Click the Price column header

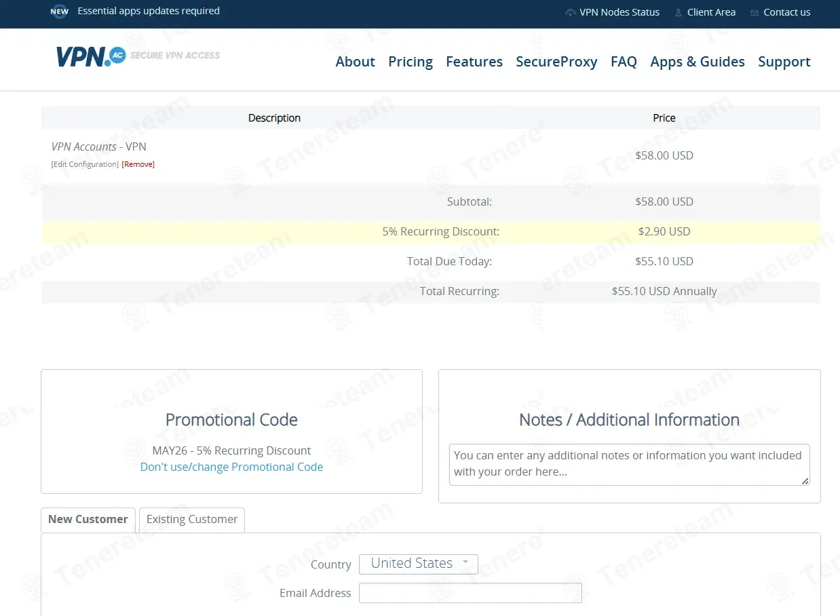(x=664, y=118)
